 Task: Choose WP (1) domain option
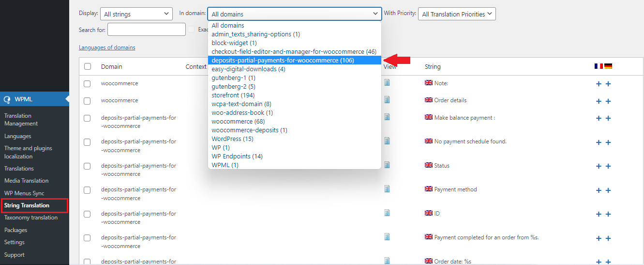pyautogui.click(x=295, y=148)
